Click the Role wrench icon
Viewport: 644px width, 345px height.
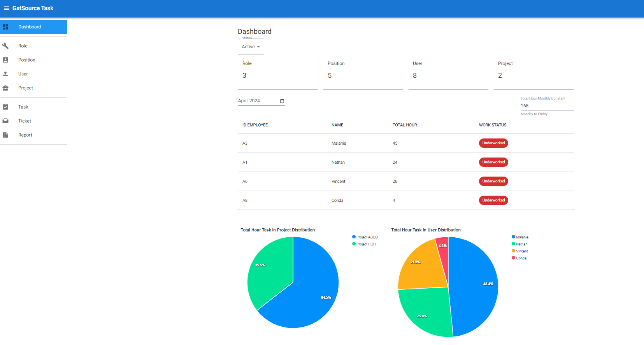[5, 46]
